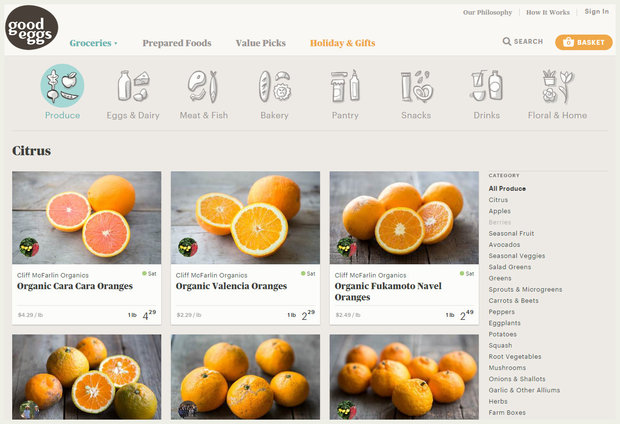This screenshot has width=620, height=424.
Task: Open the Search field
Action: click(x=523, y=42)
